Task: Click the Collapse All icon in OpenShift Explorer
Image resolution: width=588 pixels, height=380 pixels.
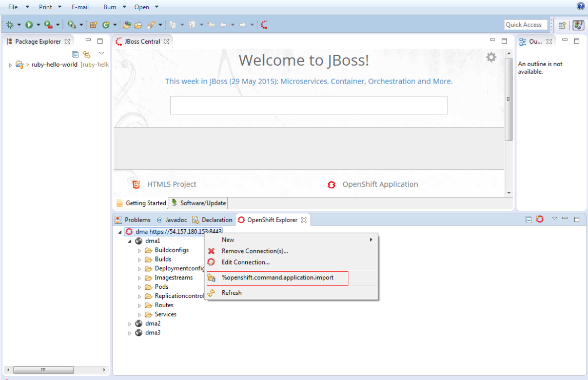Action: [x=529, y=220]
